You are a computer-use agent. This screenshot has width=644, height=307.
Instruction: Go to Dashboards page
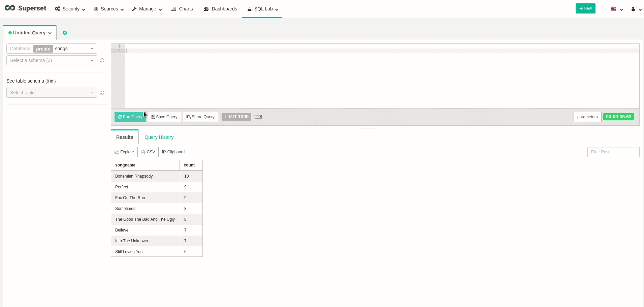(221, 9)
